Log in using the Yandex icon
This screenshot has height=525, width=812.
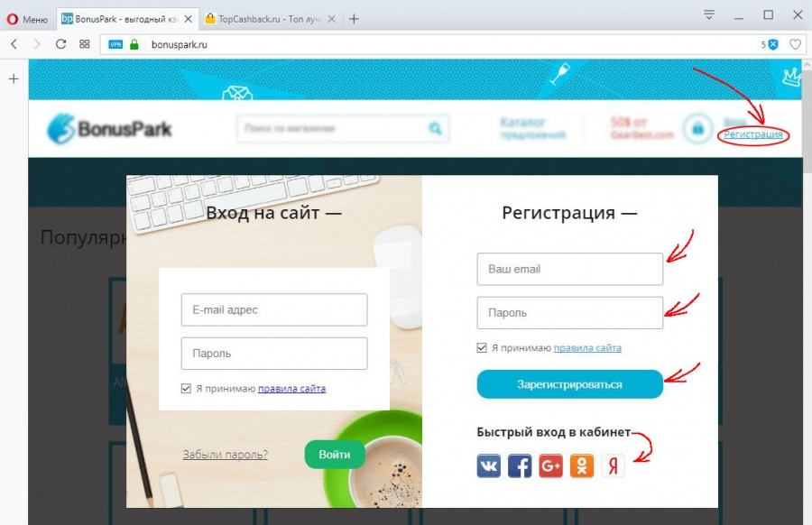(613, 465)
